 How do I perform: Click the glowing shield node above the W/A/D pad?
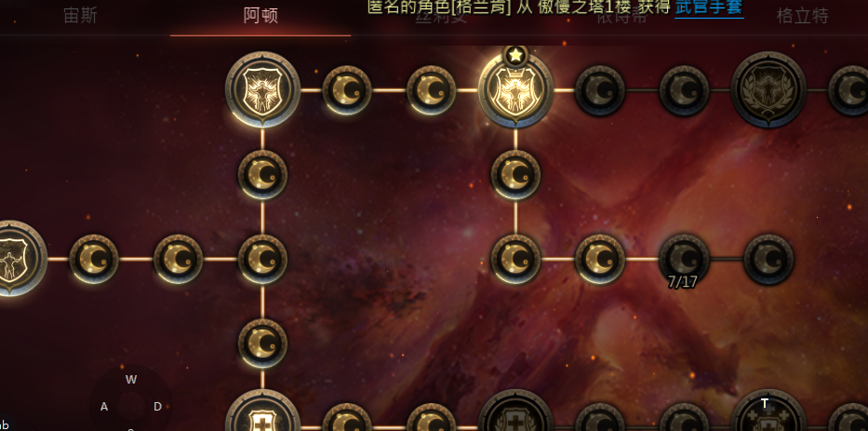click(x=262, y=89)
